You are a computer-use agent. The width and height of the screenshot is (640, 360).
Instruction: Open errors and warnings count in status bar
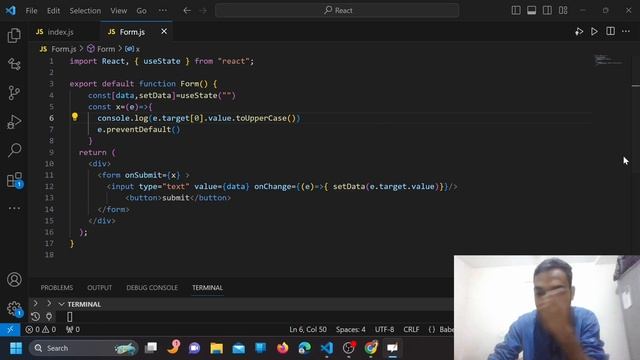tap(40, 329)
